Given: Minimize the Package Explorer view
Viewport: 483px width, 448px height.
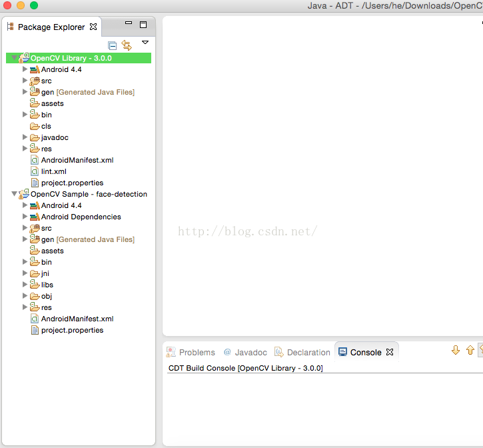Looking at the screenshot, I should point(129,23).
